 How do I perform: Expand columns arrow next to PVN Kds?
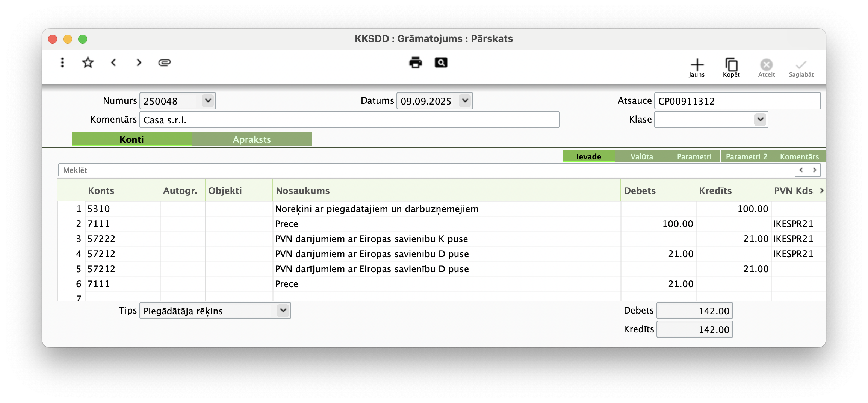pyautogui.click(x=821, y=191)
